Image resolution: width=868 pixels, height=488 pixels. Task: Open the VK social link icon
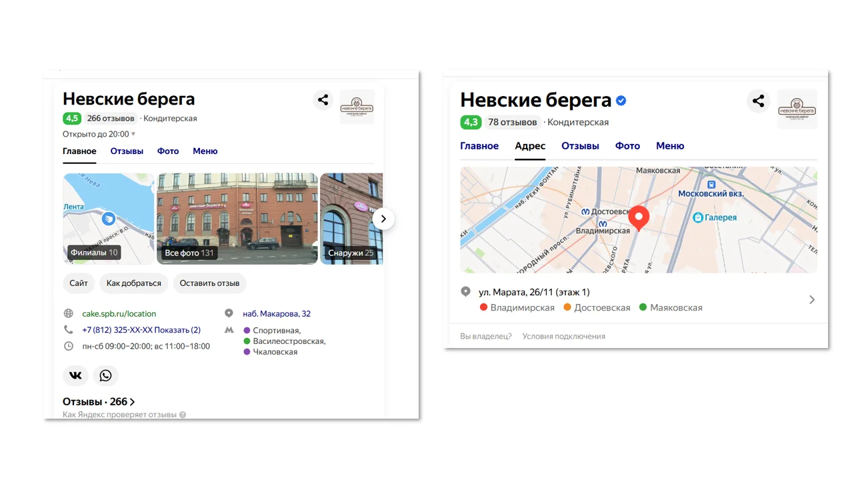pyautogui.click(x=76, y=375)
